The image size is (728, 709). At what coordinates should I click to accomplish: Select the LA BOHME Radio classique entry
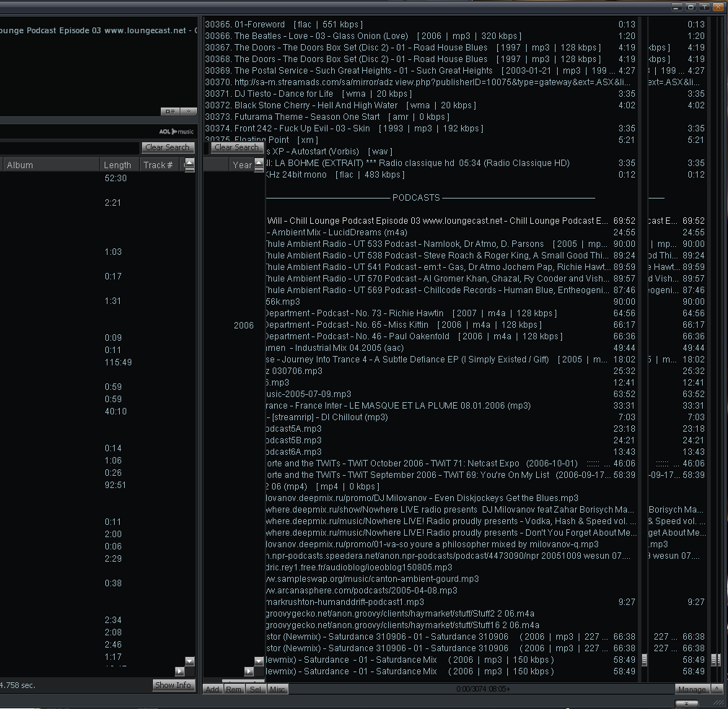click(451, 163)
